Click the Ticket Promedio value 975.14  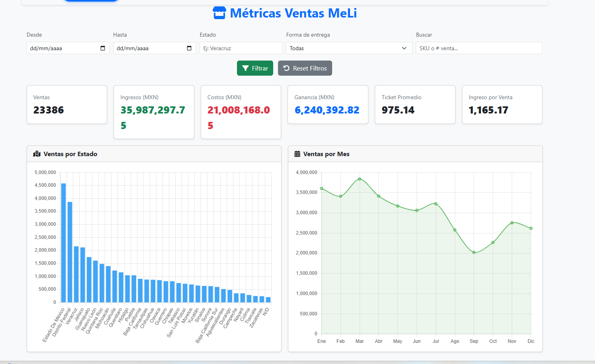pos(398,110)
